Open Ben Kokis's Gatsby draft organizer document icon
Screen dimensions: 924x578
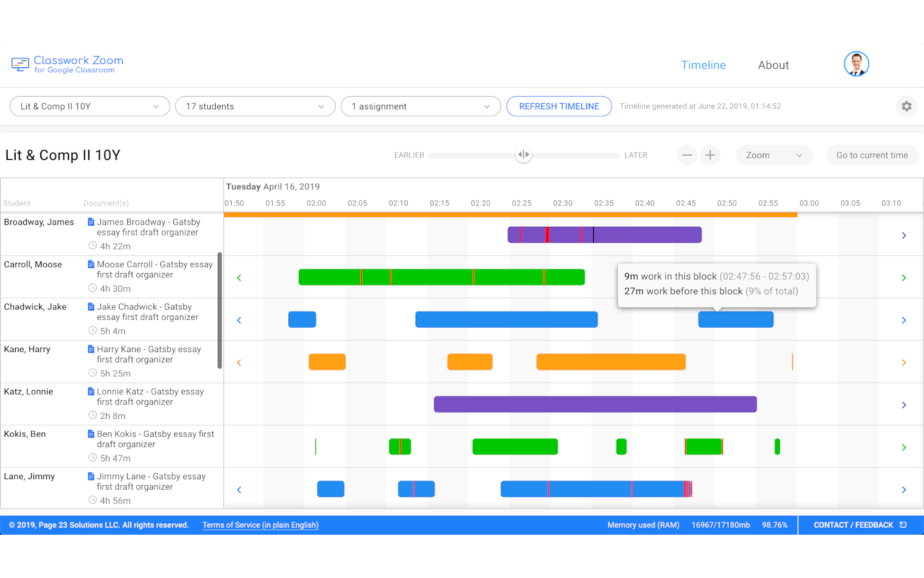(x=91, y=433)
